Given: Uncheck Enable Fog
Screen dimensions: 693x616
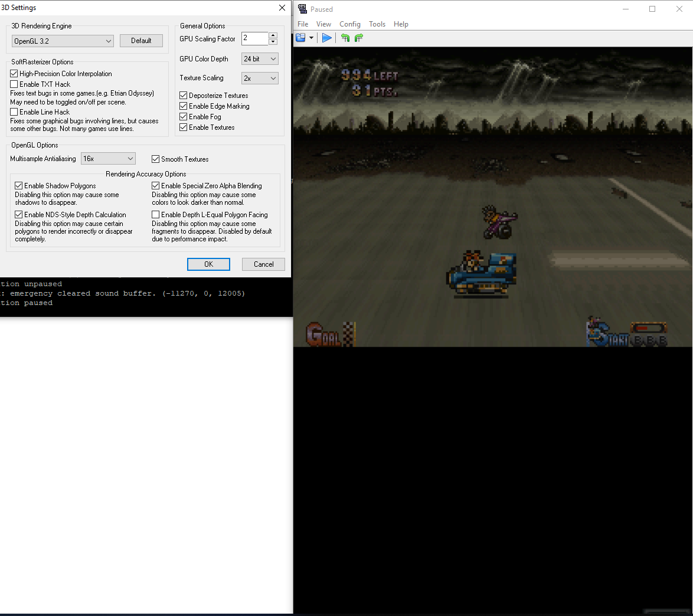Looking at the screenshot, I should click(183, 116).
